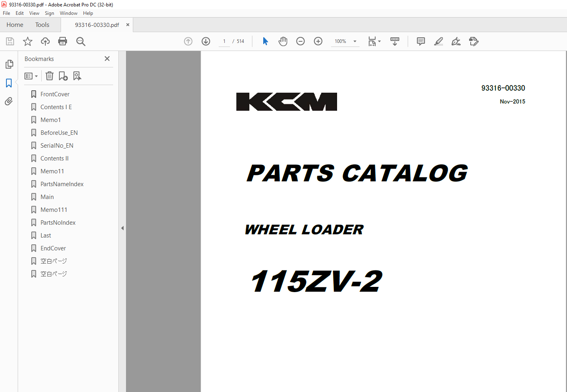Zoom in with the plus circle button

318,41
